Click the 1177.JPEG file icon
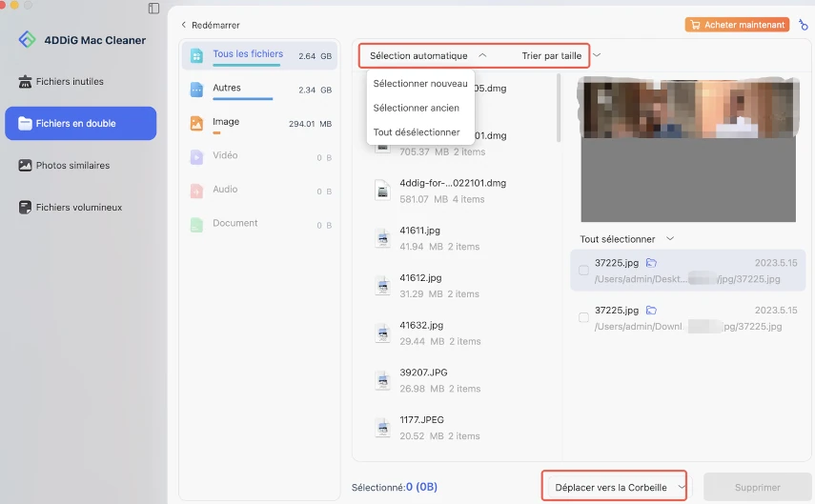This screenshot has width=815, height=504. pos(382,428)
